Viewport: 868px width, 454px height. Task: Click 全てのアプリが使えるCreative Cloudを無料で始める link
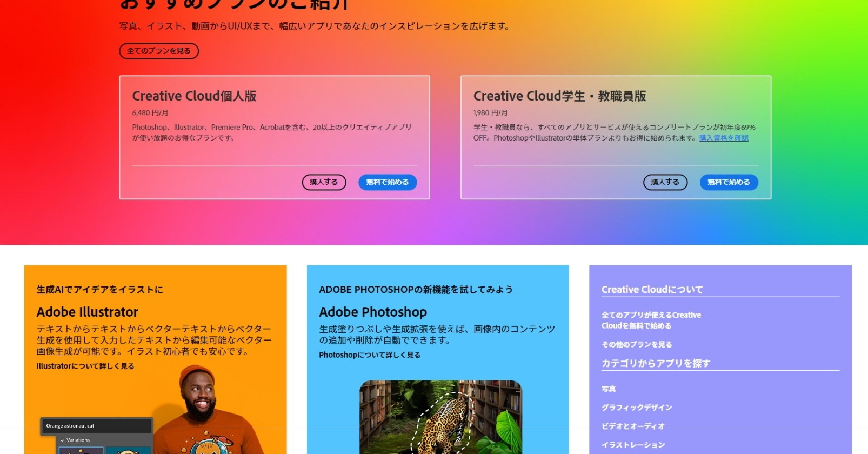(x=651, y=320)
